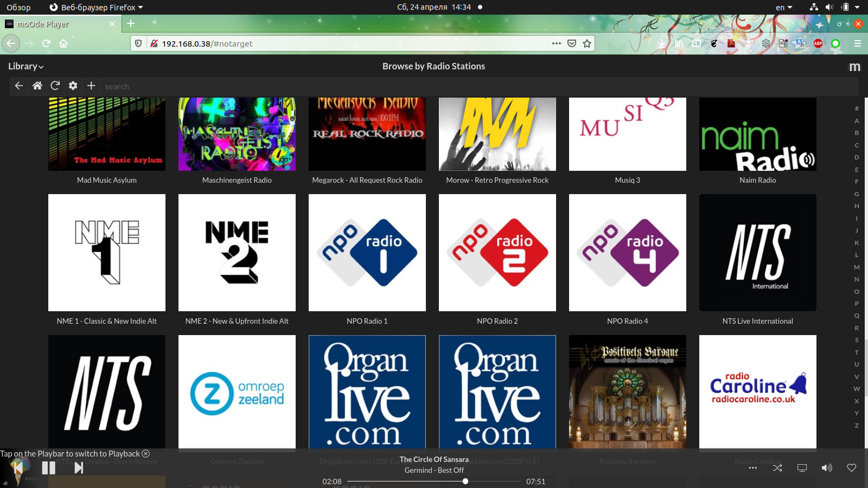Dismiss the 'Tap on the Playbar' hint
The height and width of the screenshot is (488, 868).
coord(145,454)
